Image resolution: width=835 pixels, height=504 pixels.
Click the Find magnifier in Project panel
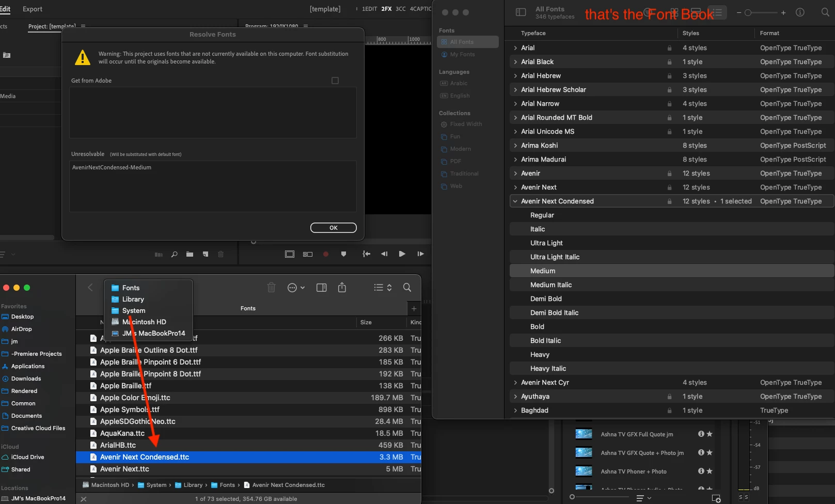point(175,254)
